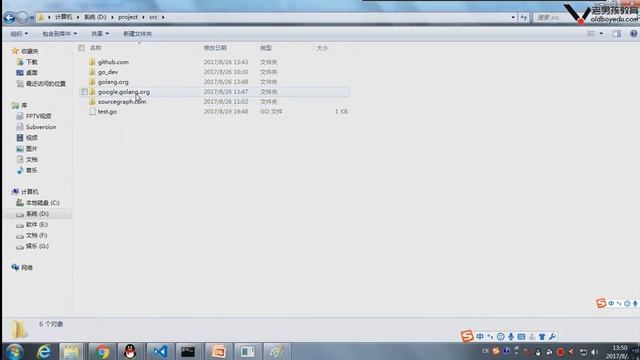Select the src breadcrumb segment
The width and height of the screenshot is (640, 360).
[x=153, y=17]
